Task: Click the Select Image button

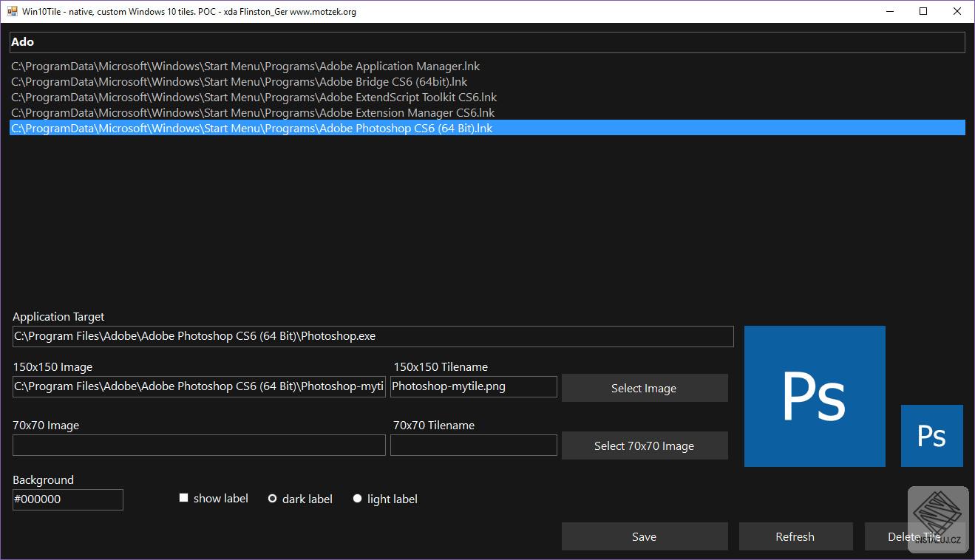Action: (x=644, y=387)
